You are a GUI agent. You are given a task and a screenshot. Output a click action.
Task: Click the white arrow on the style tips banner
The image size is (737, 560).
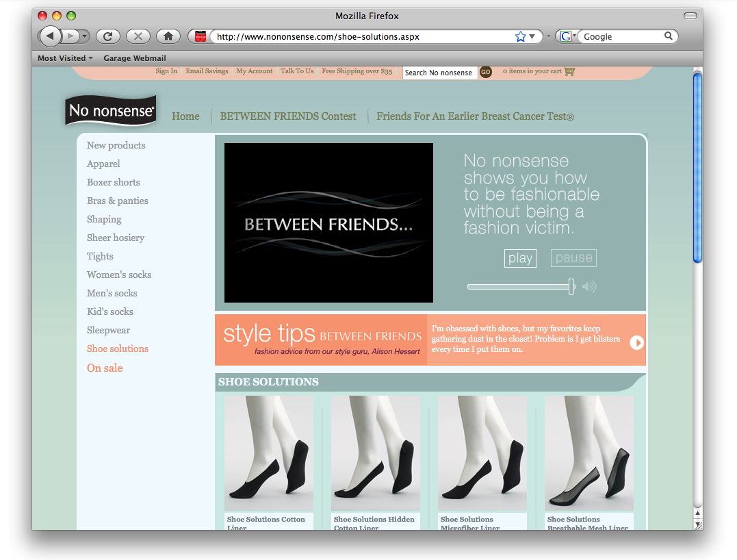636,342
